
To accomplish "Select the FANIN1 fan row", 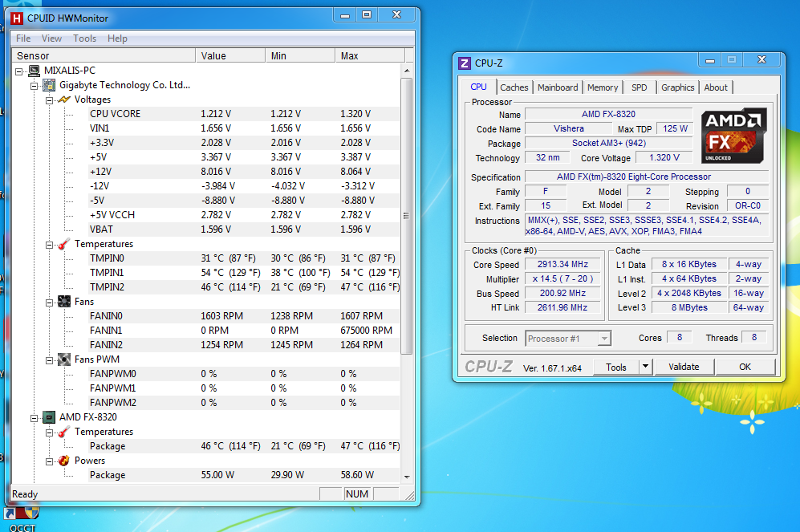I will 244,331.
